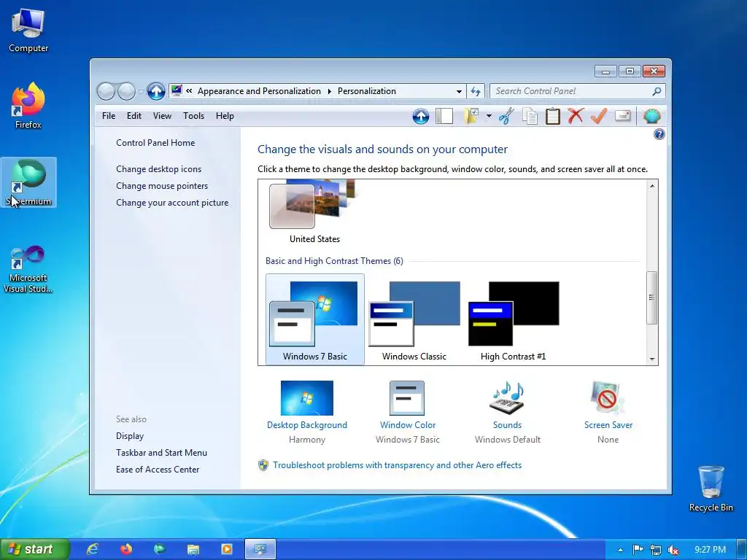Open Display under See also
Screen dimensions: 747x560
coord(130,436)
